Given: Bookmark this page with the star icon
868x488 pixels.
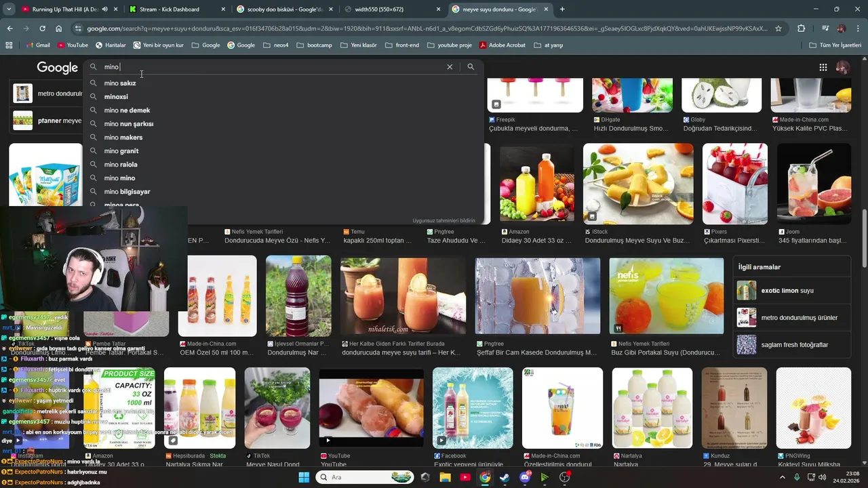Looking at the screenshot, I should [x=778, y=28].
